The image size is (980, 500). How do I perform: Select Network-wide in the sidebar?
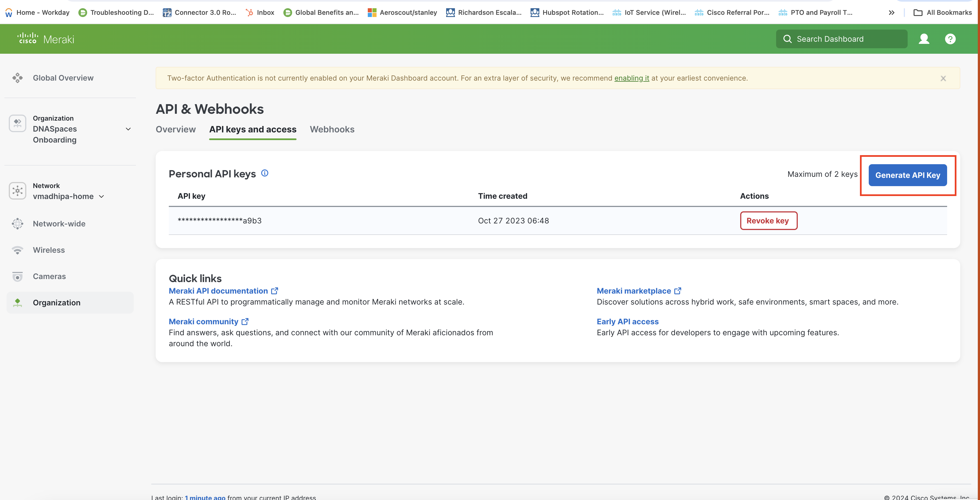(59, 224)
